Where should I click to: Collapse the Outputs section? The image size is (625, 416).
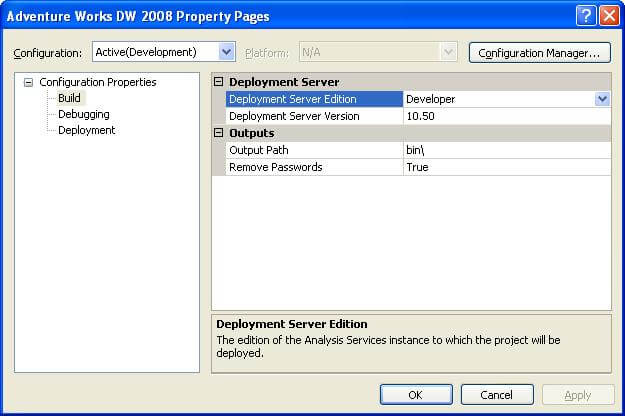pyautogui.click(x=218, y=133)
